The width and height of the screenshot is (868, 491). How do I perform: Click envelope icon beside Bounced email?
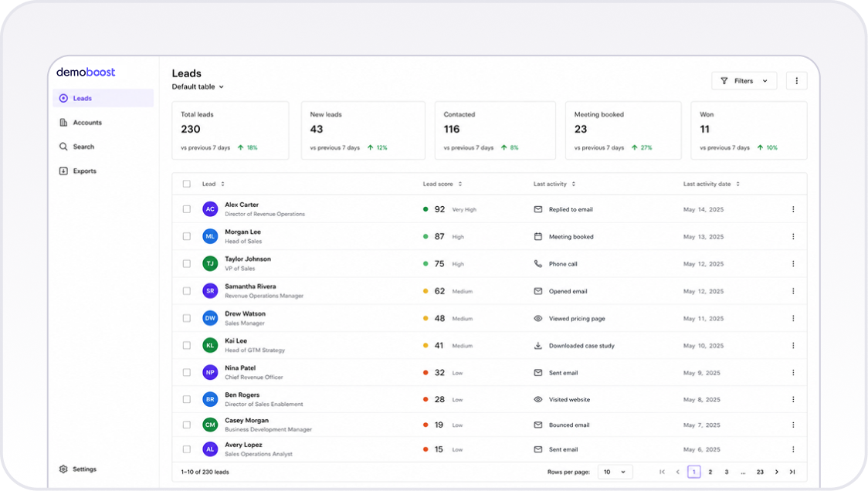[x=537, y=425]
